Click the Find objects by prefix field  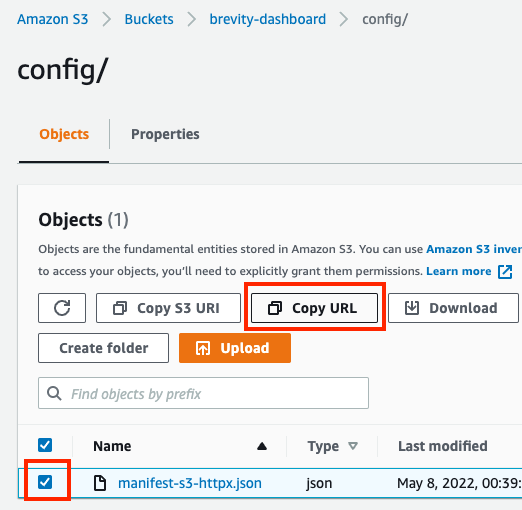[x=203, y=393]
